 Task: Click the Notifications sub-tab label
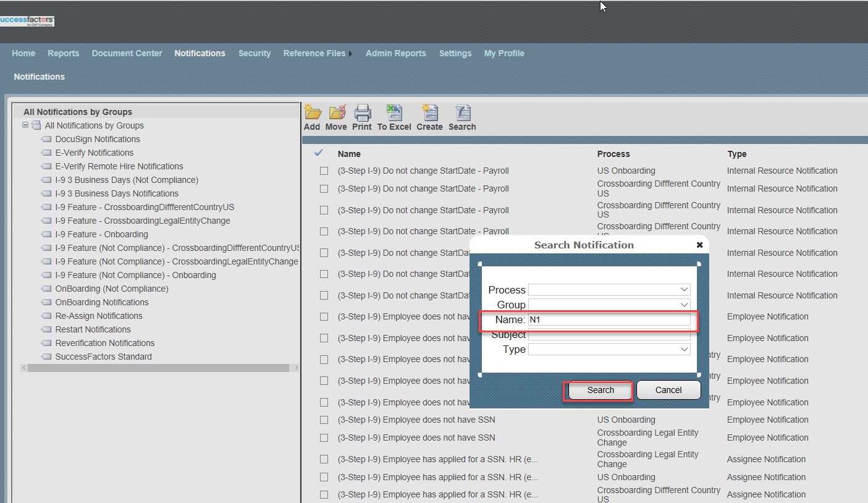pos(40,77)
